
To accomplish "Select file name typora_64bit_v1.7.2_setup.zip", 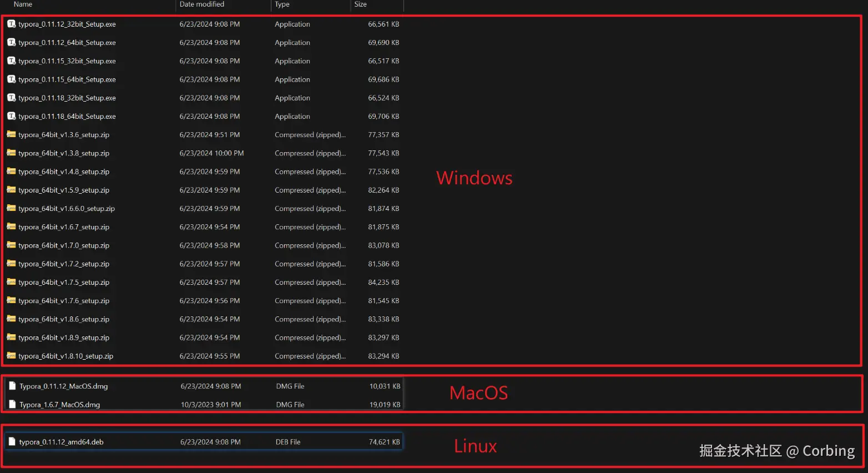I will [x=64, y=264].
